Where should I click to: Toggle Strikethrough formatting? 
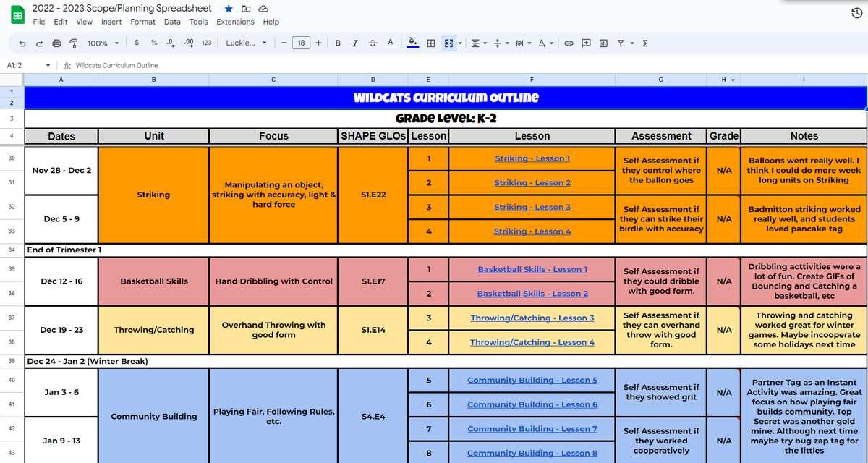pyautogui.click(x=373, y=43)
